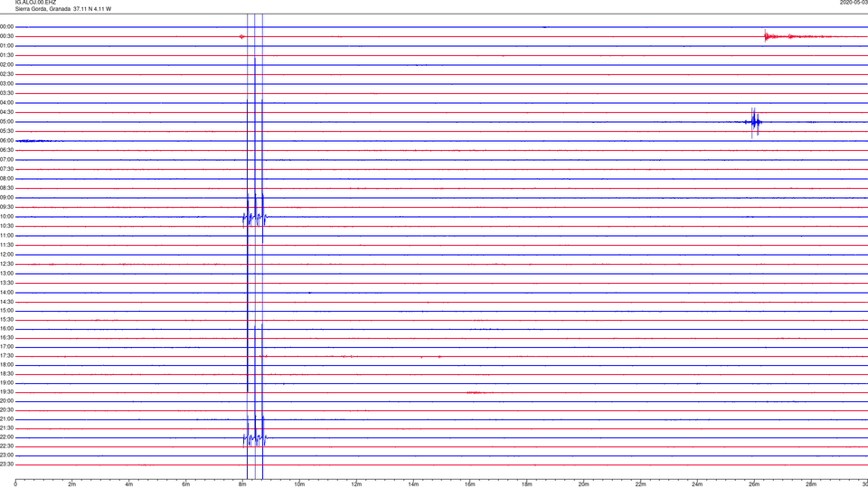Click the 19:30 time label
Image resolution: width=868 pixels, height=488 pixels.
pyautogui.click(x=6, y=391)
